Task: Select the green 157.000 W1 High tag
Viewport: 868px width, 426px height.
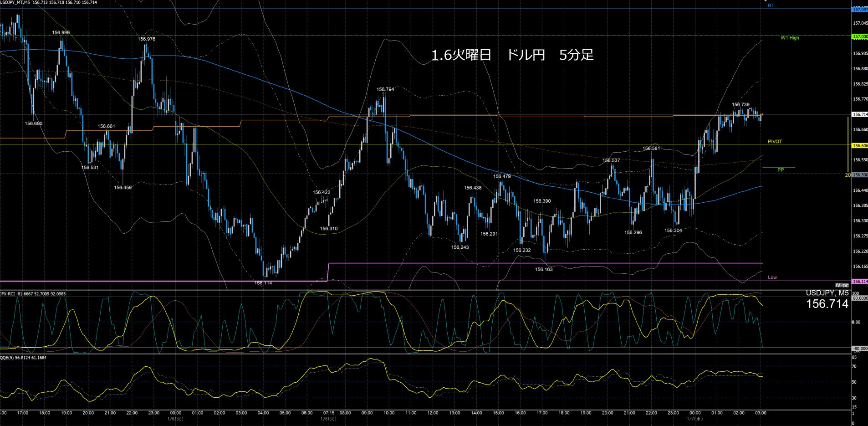Action: pos(860,37)
